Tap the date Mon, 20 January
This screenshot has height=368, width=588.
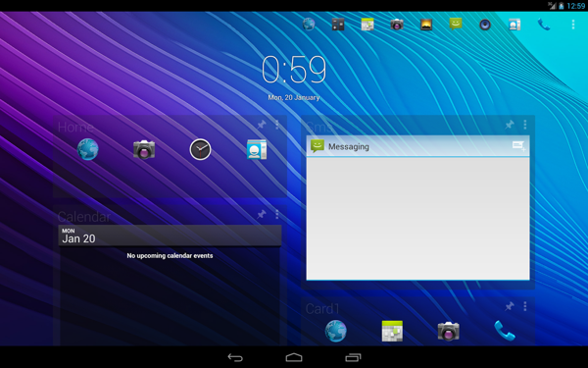point(294,97)
